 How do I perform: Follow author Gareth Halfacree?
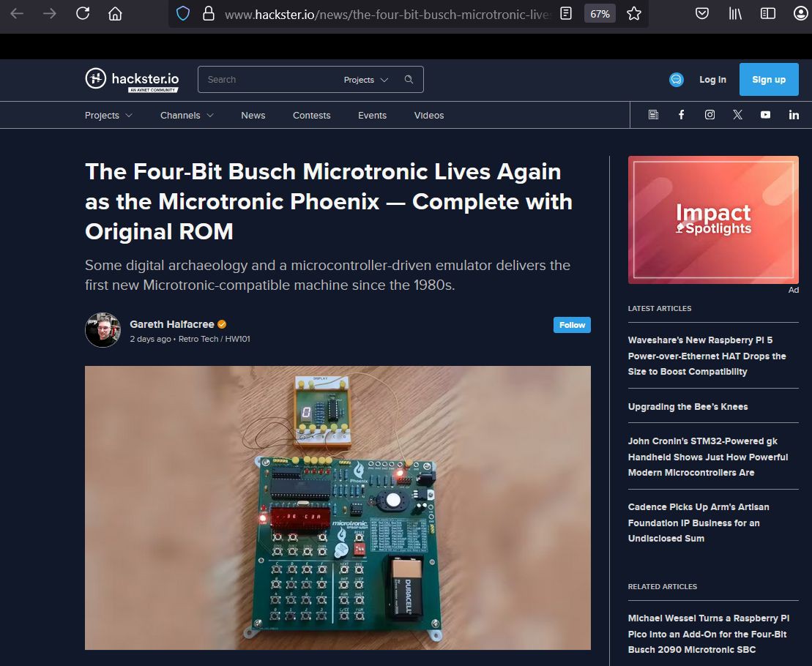572,325
